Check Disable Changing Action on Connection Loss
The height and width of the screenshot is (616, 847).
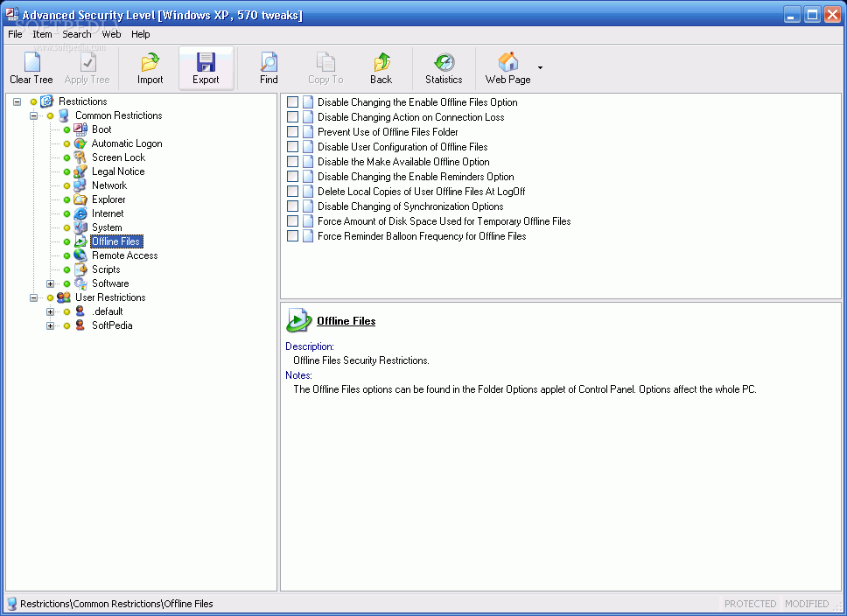[x=293, y=116]
